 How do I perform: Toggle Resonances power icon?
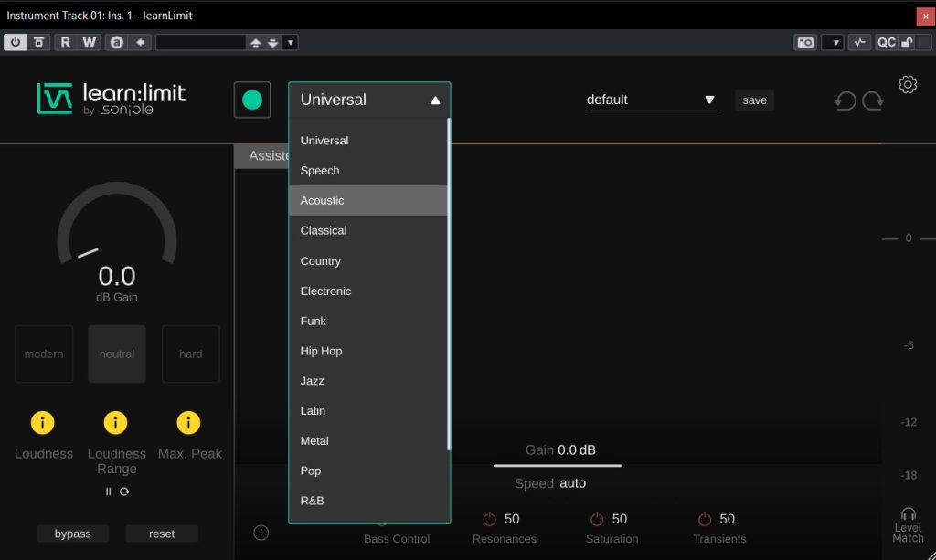click(x=489, y=519)
